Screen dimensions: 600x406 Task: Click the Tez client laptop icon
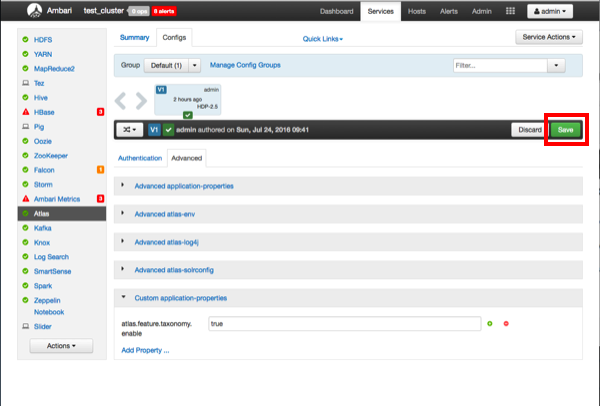coord(26,83)
